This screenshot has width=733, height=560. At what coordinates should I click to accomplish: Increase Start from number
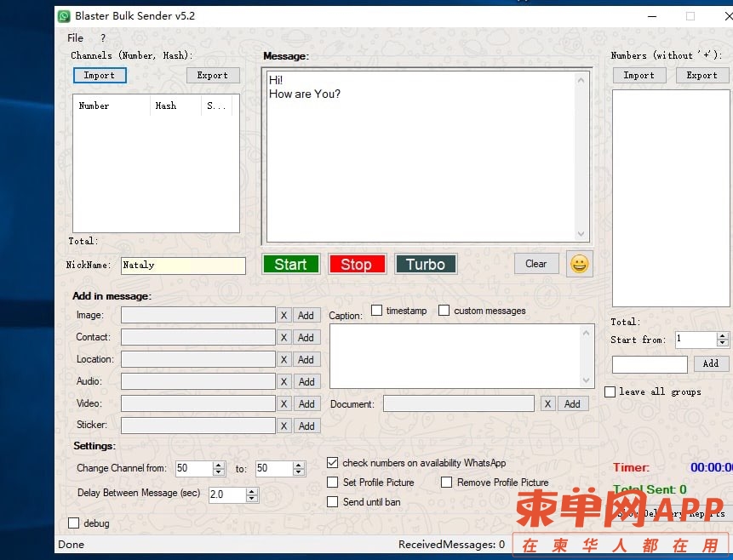722,336
